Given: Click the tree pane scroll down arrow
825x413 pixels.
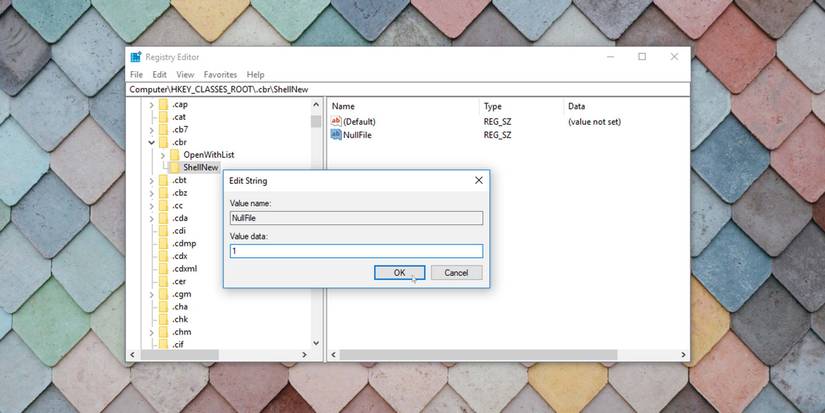Looking at the screenshot, I should point(316,343).
